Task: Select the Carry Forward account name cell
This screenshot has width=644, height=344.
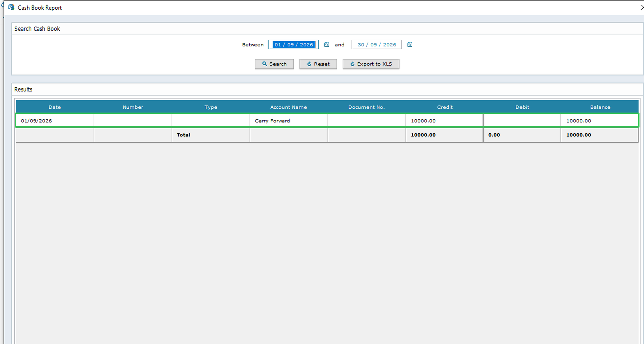Action: [289, 121]
